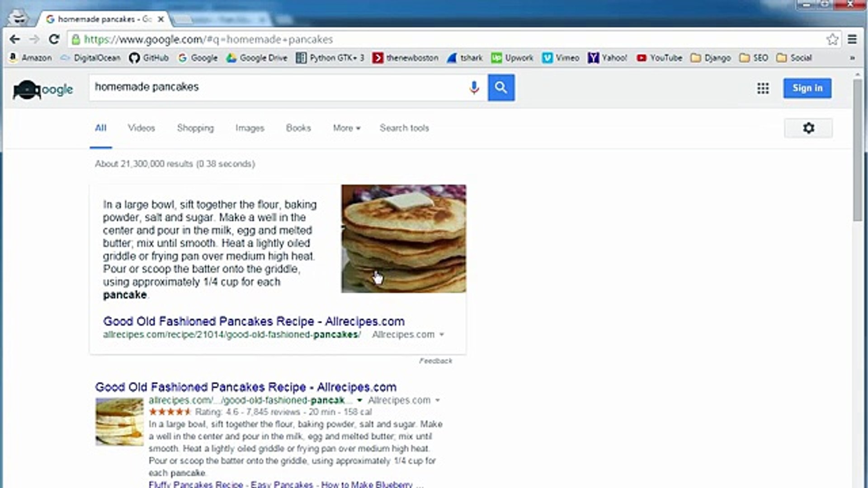868x488 pixels.
Task: Bookmark this page with star icon
Action: coord(832,39)
